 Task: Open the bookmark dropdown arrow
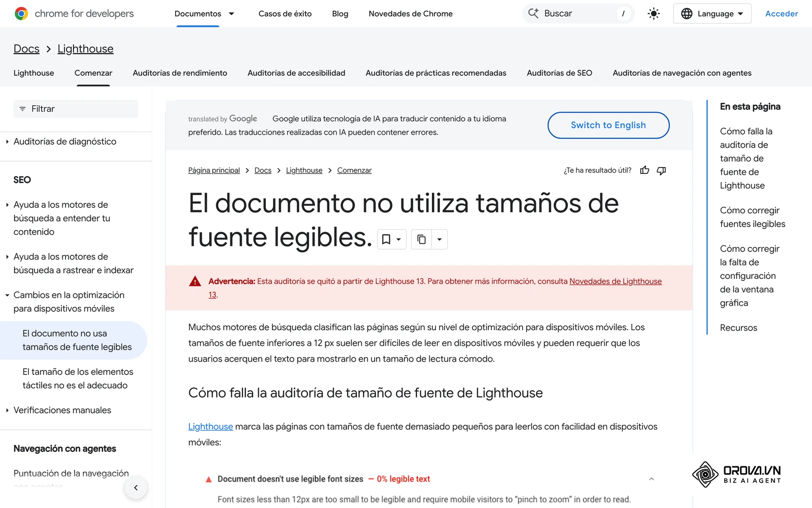pyautogui.click(x=399, y=239)
